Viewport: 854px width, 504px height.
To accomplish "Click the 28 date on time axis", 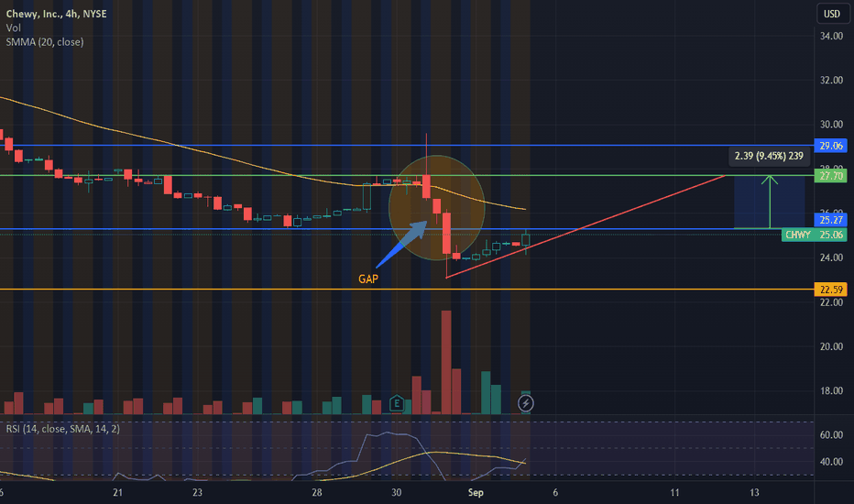I will [316, 493].
